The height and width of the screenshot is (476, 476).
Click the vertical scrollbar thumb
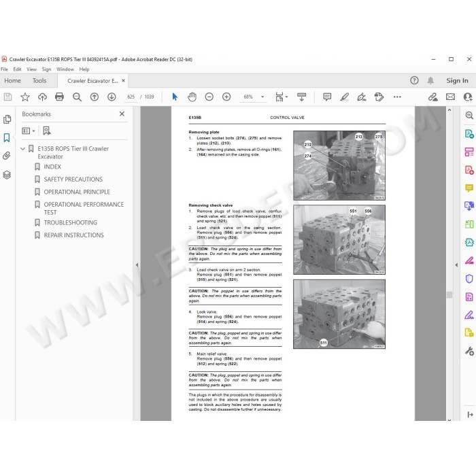pyautogui.click(x=449, y=294)
